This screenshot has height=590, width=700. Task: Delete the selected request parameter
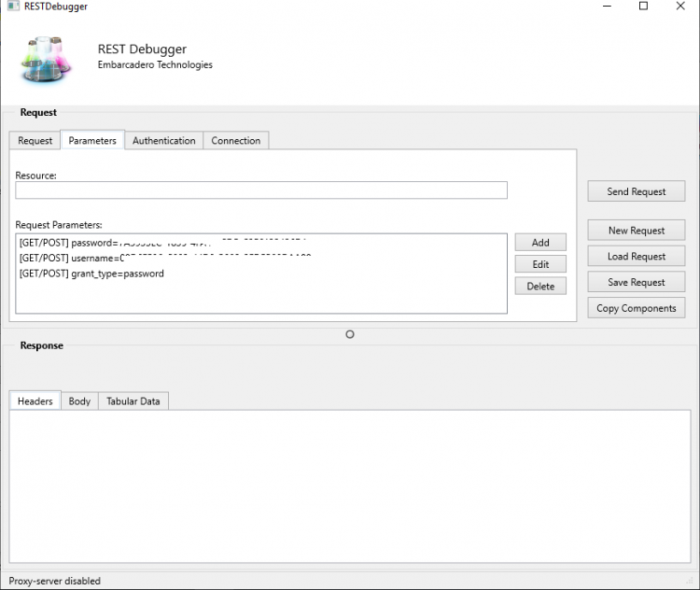pyautogui.click(x=540, y=286)
